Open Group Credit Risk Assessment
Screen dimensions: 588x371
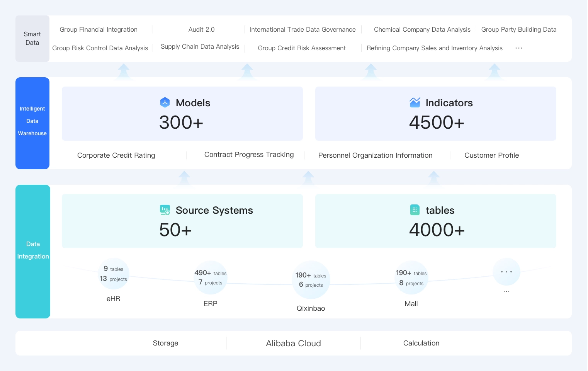pyautogui.click(x=302, y=48)
